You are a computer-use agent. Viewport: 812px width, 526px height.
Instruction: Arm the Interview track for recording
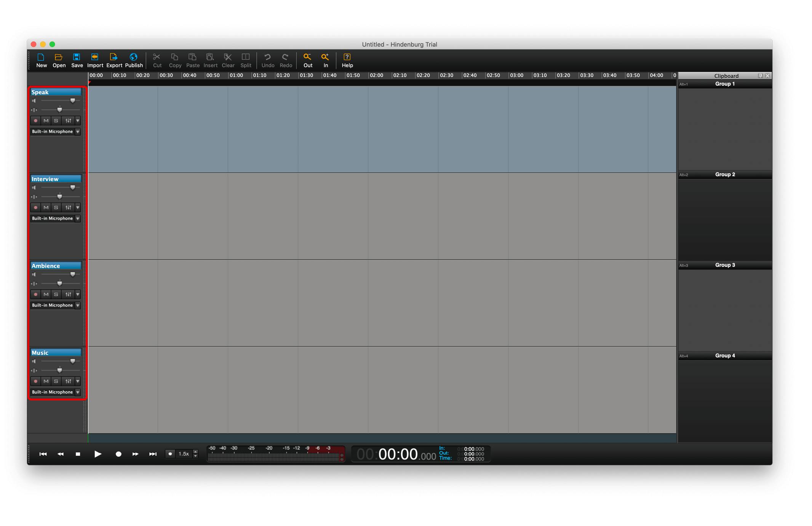[x=35, y=207]
